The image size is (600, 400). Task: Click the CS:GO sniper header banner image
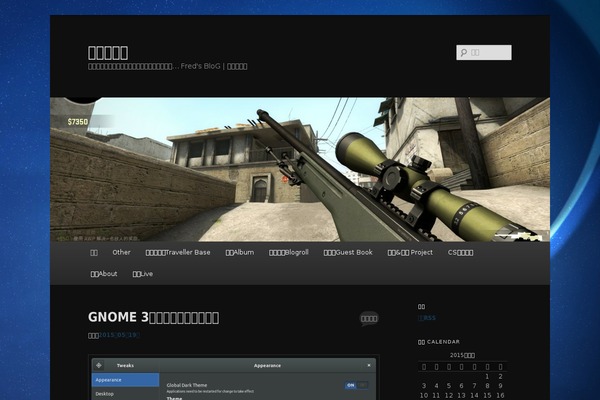(x=300, y=169)
